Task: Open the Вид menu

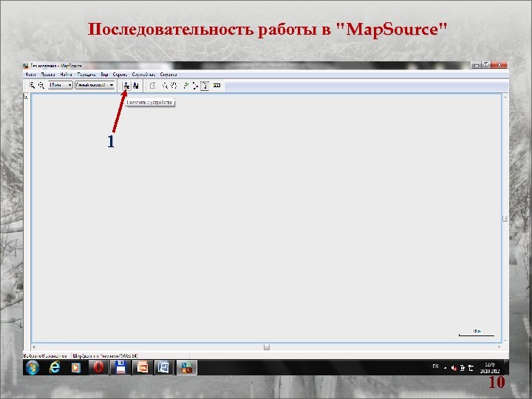Action: [x=104, y=75]
